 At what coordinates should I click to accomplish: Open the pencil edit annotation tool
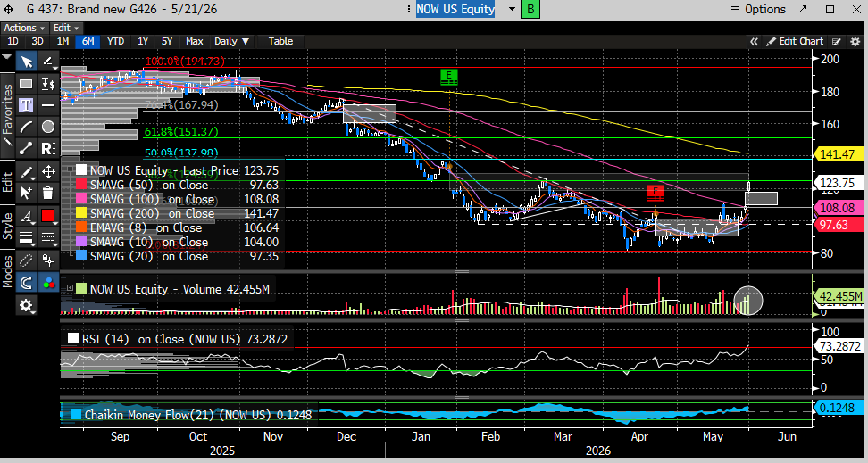pyautogui.click(x=26, y=171)
